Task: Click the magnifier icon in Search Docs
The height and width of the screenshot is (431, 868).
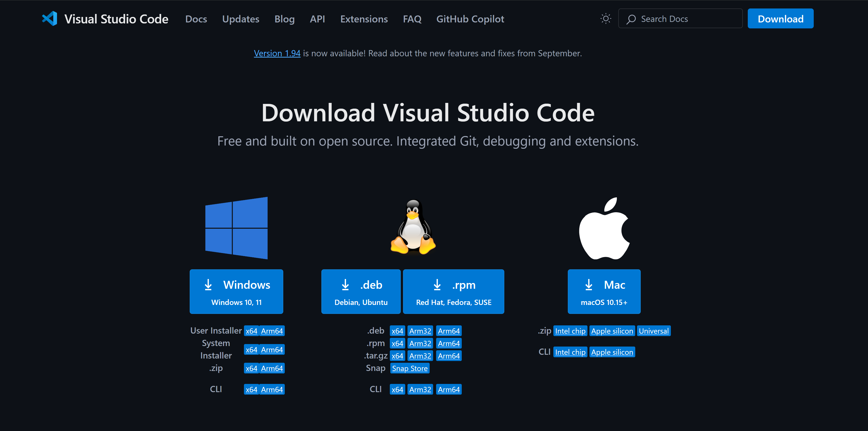Action: tap(631, 19)
